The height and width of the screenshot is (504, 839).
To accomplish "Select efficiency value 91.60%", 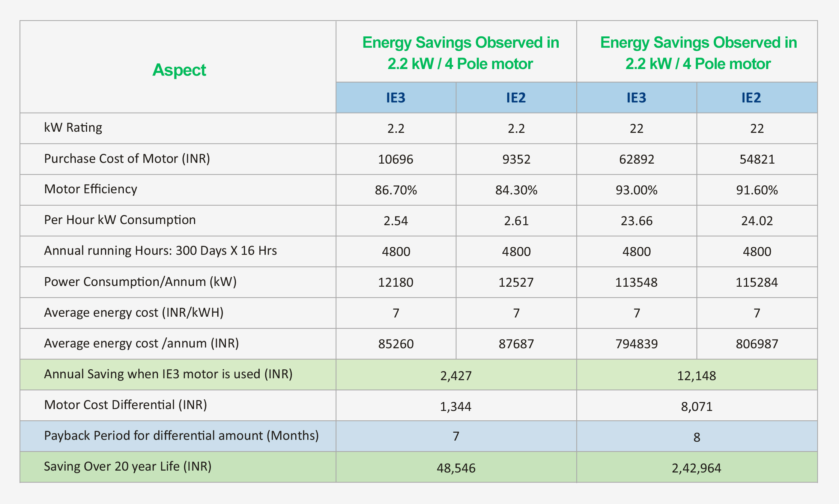I will [757, 190].
